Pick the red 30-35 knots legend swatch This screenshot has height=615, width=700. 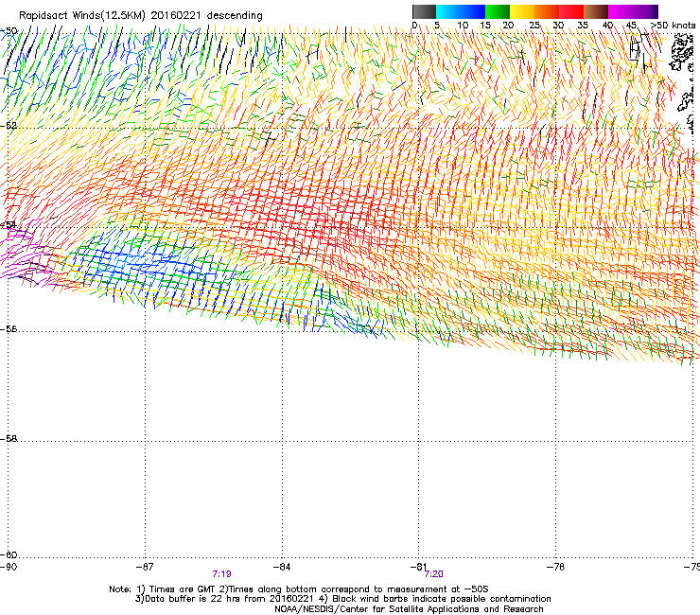point(571,11)
